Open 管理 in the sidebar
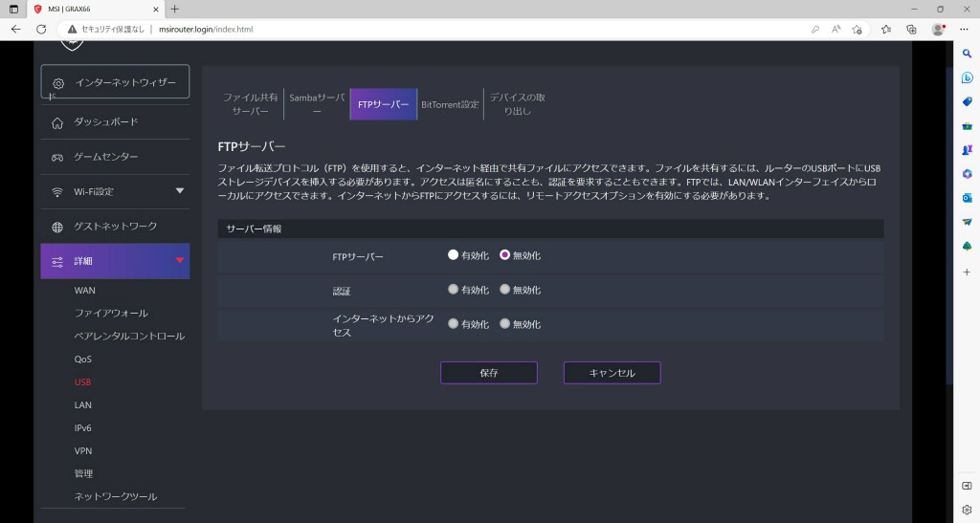The height and width of the screenshot is (523, 980). (x=83, y=473)
